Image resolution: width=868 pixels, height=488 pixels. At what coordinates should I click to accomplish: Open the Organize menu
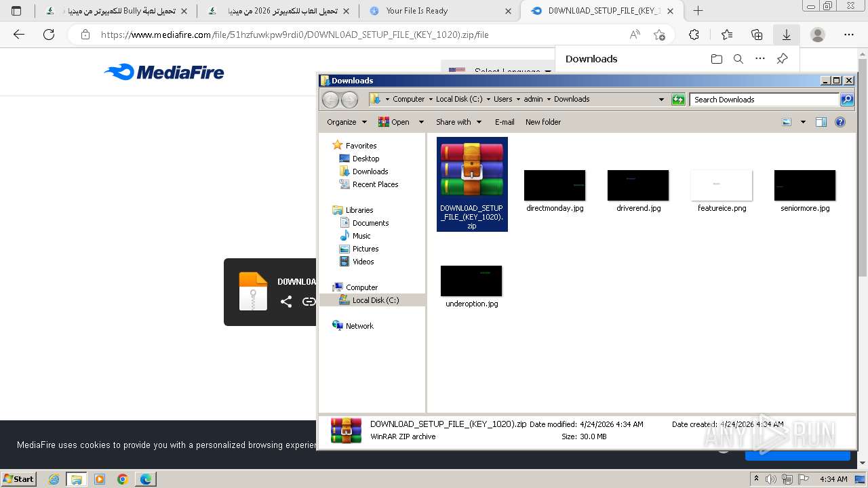click(x=347, y=122)
